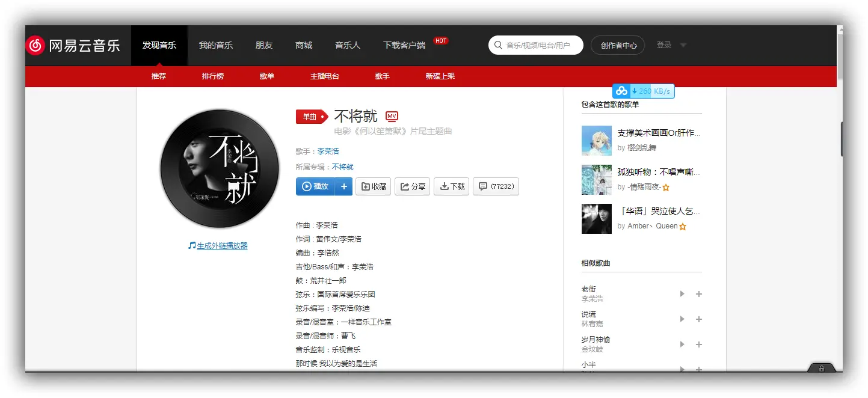Open playlist thumbnail for 孤独听物
The height and width of the screenshot is (398, 868).
pyautogui.click(x=597, y=180)
